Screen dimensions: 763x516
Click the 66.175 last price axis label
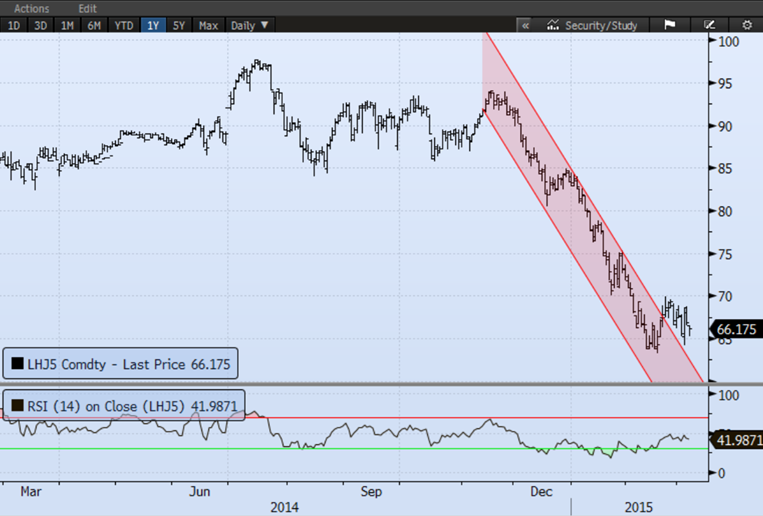tap(737, 329)
